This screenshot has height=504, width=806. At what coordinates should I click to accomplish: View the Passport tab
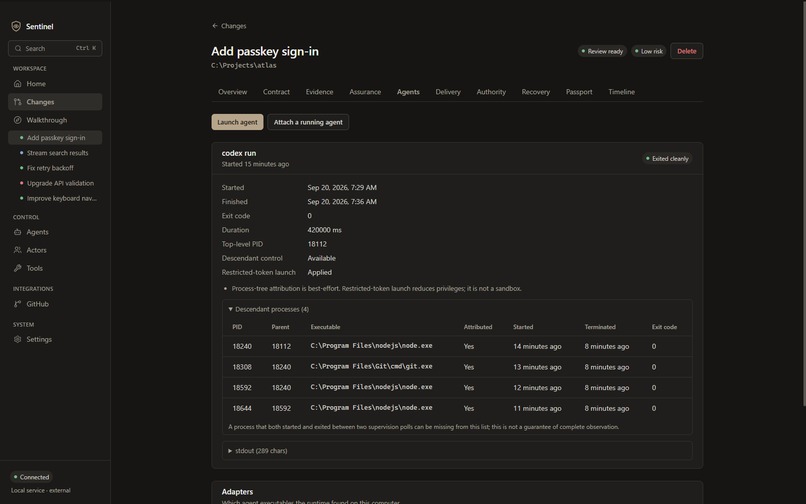(579, 92)
